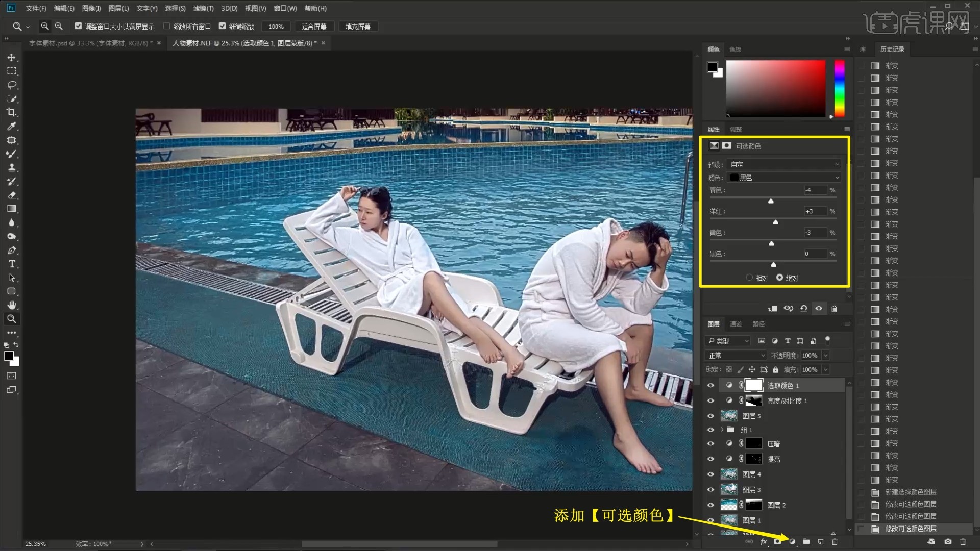Screen dimensions: 980x551
Task: Open the 颜色 dropdown showing 黑色
Action: 784,178
